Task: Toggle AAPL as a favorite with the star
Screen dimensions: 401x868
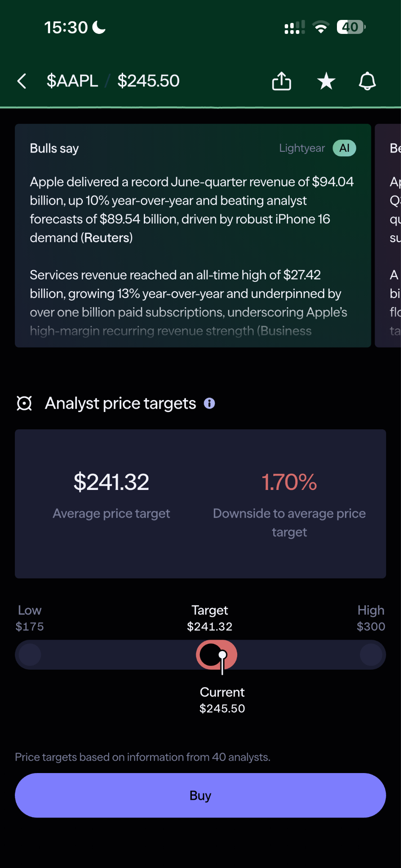Action: pos(326,81)
